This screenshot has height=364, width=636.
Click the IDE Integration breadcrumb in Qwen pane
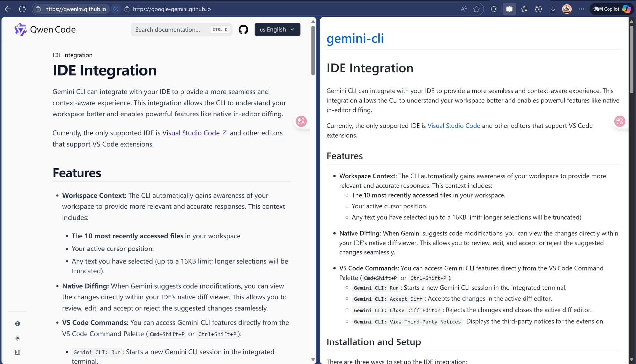pyautogui.click(x=73, y=55)
